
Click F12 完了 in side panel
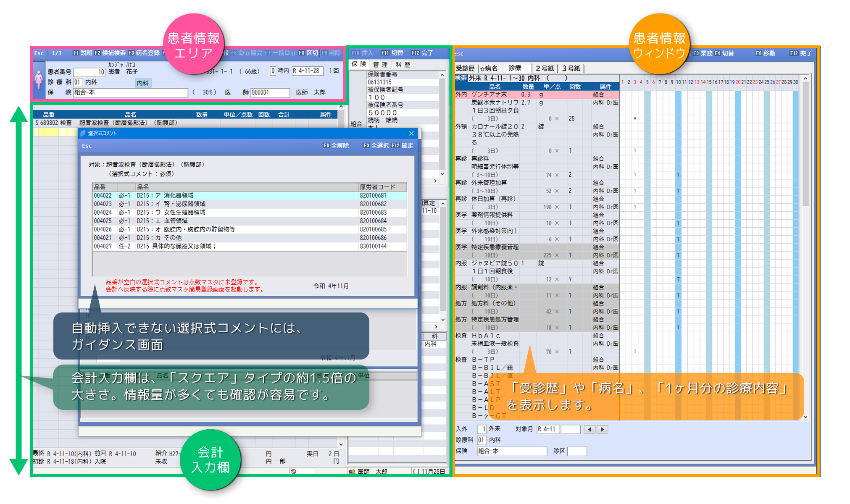click(422, 53)
